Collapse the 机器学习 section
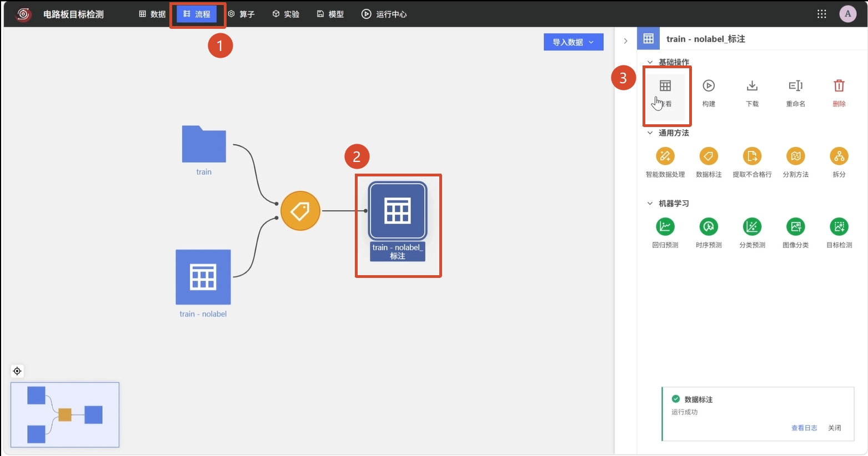 [x=650, y=203]
